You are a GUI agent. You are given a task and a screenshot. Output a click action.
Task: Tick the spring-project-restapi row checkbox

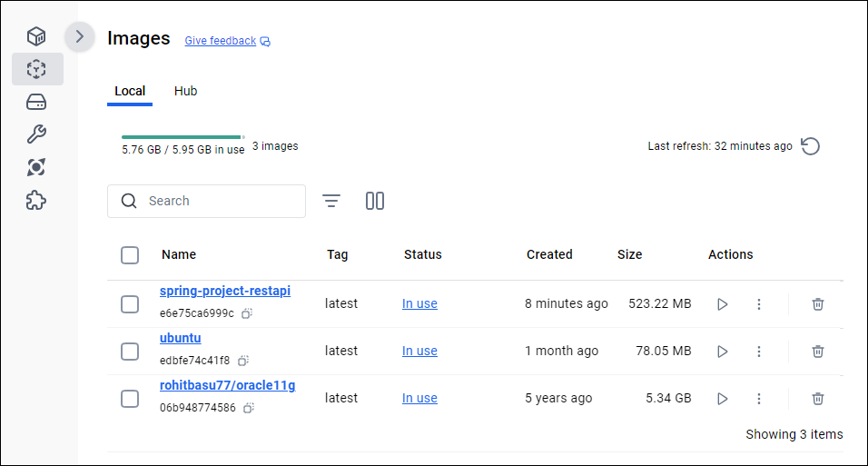(130, 304)
